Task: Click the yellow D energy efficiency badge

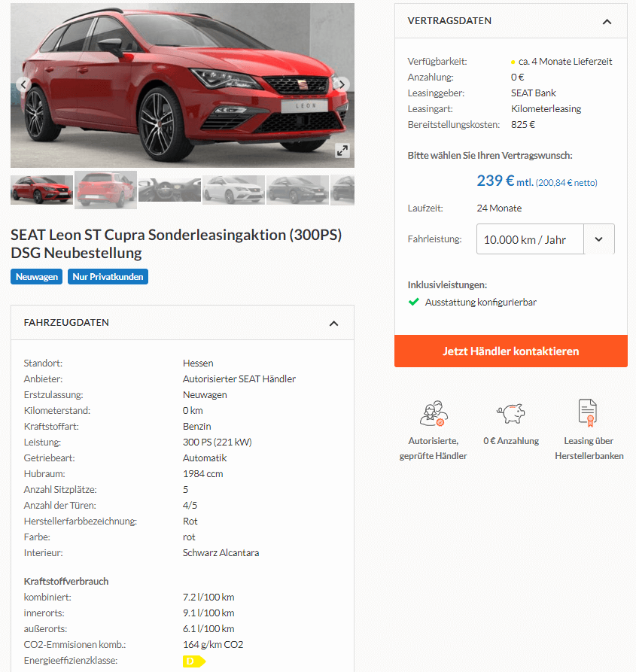Action: coord(194,661)
